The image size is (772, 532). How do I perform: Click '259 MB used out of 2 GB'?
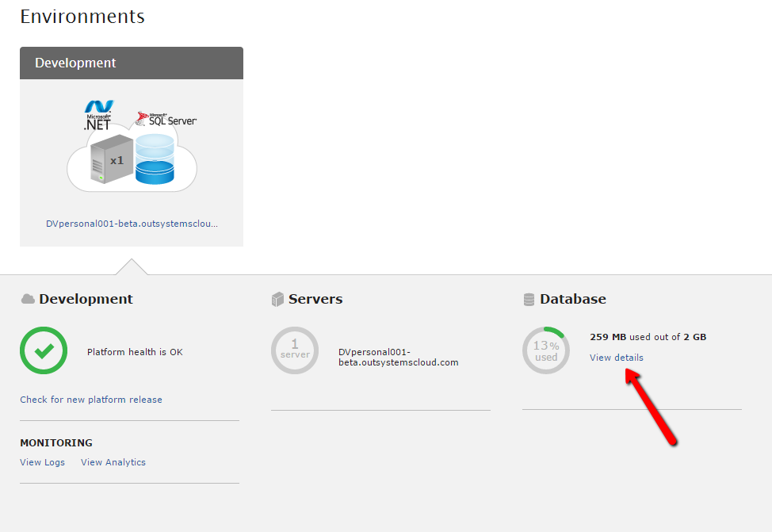pos(648,337)
